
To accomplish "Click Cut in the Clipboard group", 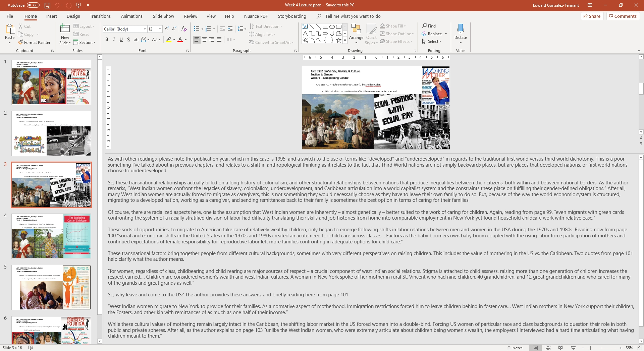I will (24, 26).
